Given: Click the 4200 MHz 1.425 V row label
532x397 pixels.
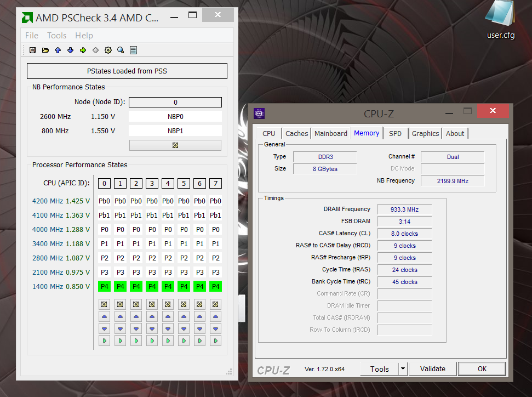Looking at the screenshot, I should (x=61, y=201).
